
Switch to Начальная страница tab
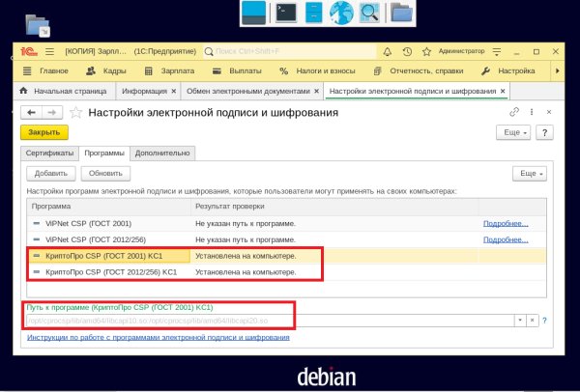click(65, 91)
